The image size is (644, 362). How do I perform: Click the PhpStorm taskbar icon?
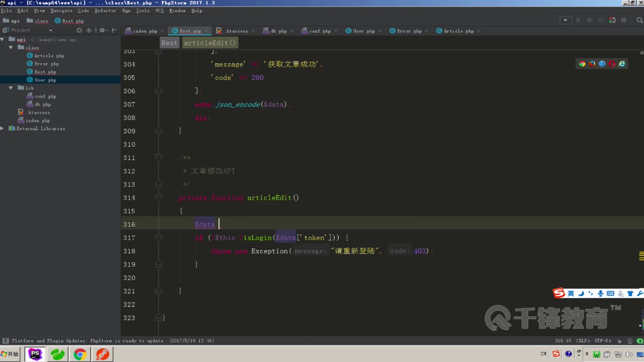[35, 354]
